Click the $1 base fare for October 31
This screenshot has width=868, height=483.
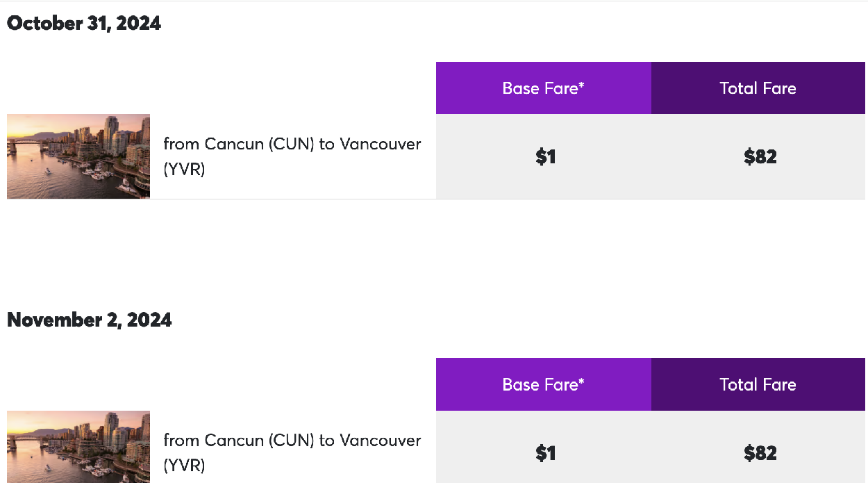tap(546, 157)
